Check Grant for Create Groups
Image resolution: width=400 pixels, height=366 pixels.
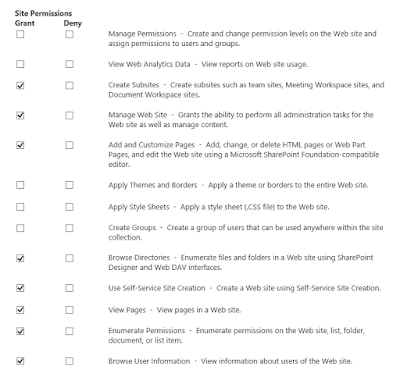[20, 228]
